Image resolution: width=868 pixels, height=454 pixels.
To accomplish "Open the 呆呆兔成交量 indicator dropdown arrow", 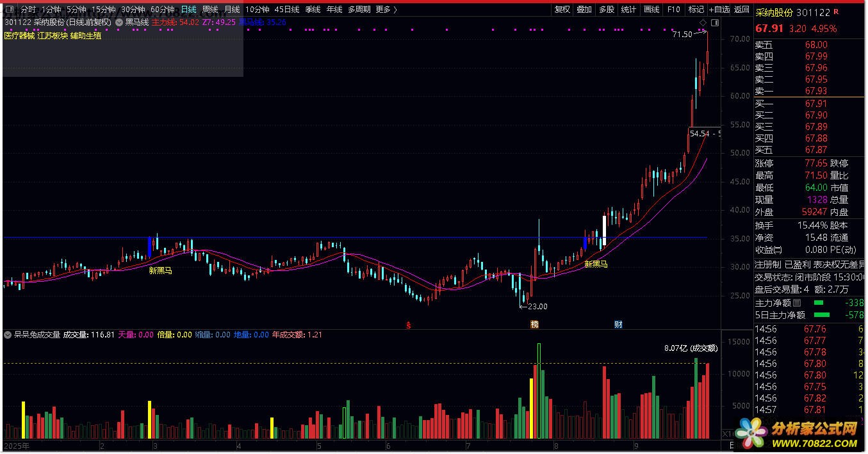I will 8,334.
